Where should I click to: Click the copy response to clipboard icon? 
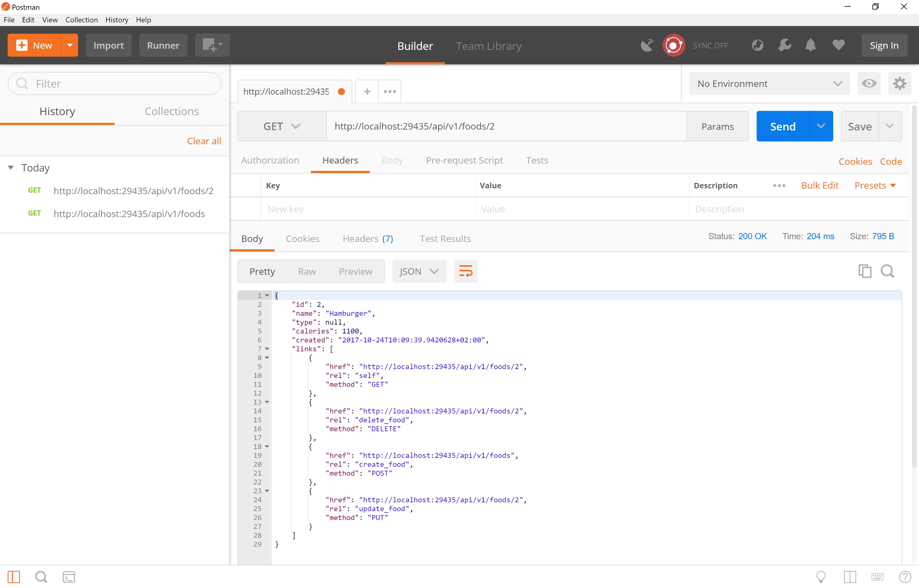tap(864, 271)
